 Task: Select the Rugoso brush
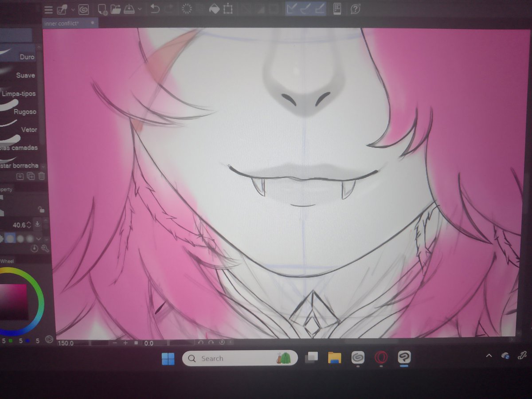[18, 108]
